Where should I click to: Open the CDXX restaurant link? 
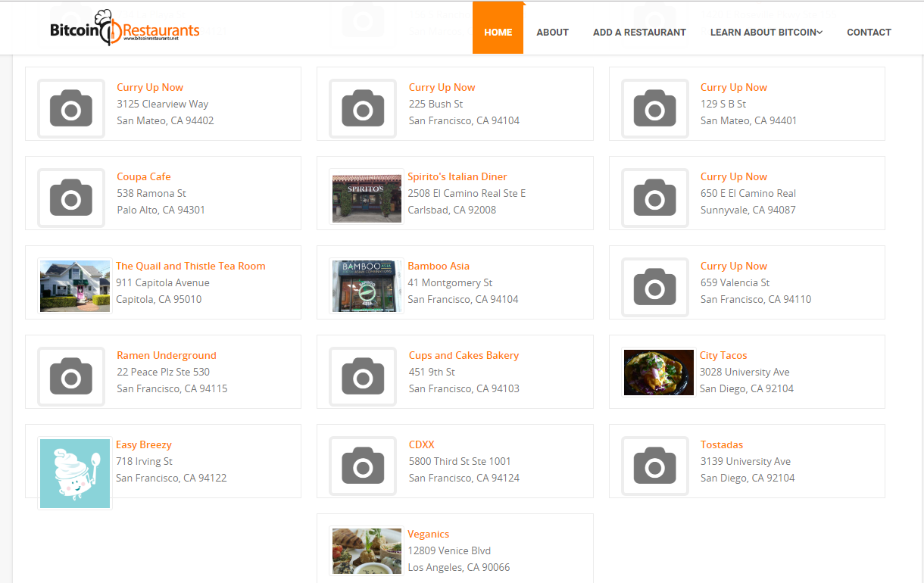[x=422, y=444]
